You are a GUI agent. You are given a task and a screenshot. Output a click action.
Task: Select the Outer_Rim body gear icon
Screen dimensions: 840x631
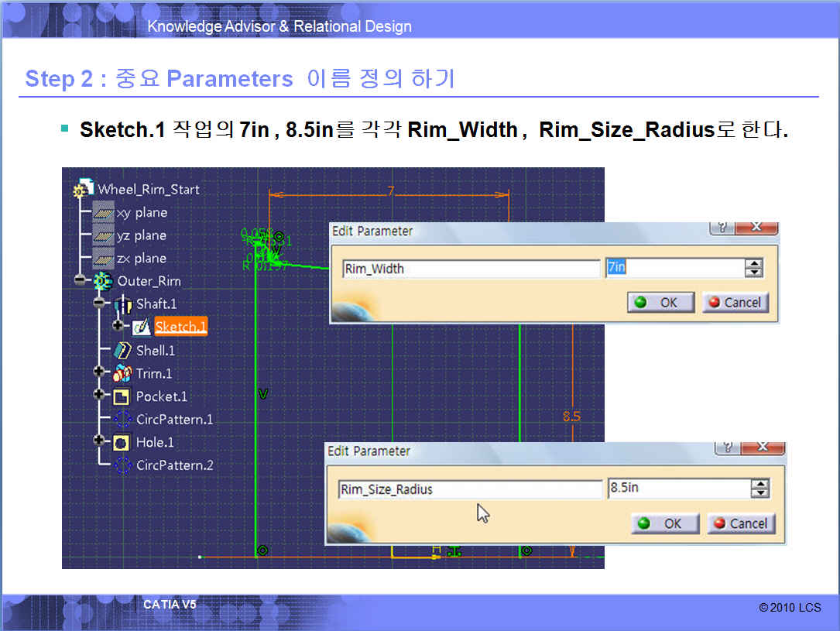[102, 281]
